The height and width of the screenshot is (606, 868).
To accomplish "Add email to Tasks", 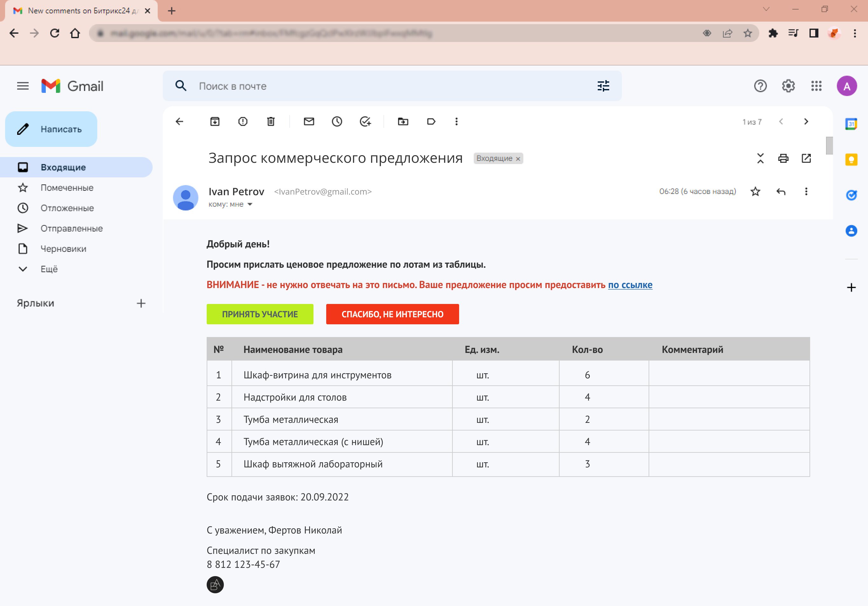I will pyautogui.click(x=365, y=121).
